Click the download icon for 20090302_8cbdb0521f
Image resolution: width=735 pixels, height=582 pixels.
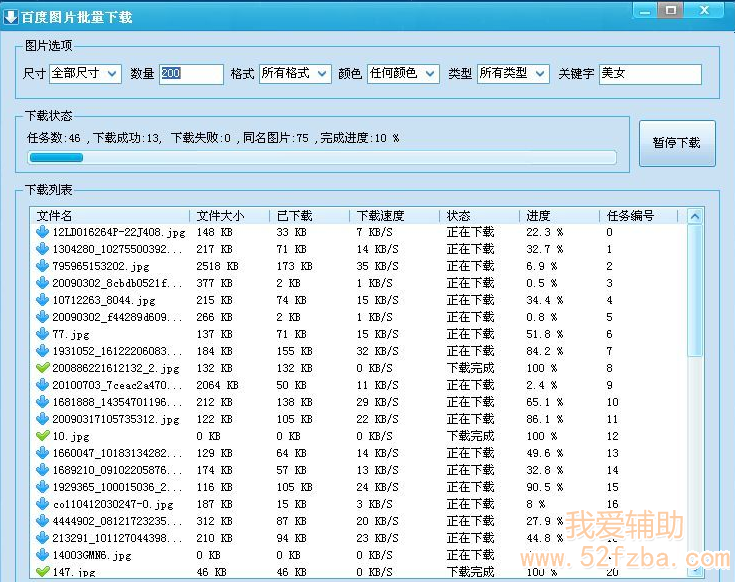click(43, 283)
